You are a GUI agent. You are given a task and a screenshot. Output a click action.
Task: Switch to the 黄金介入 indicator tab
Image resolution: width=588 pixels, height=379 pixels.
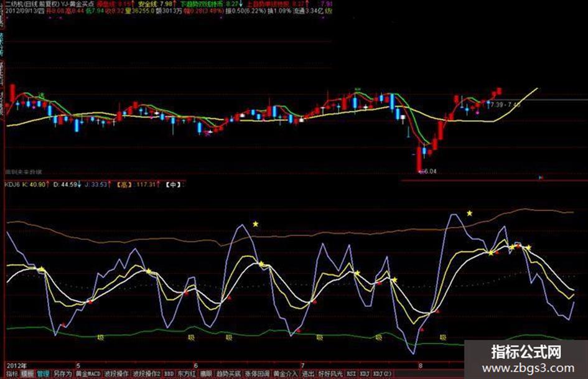(x=286, y=374)
